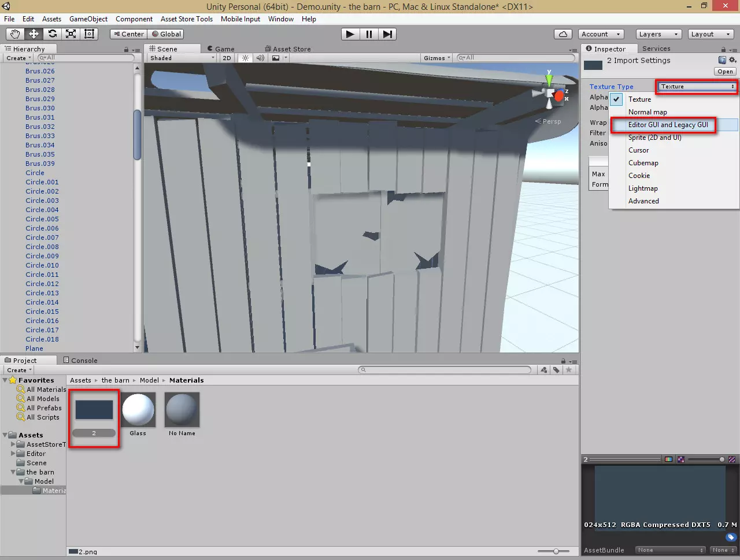Toggle the 2D view mode
Image resolution: width=740 pixels, height=560 pixels.
click(227, 58)
